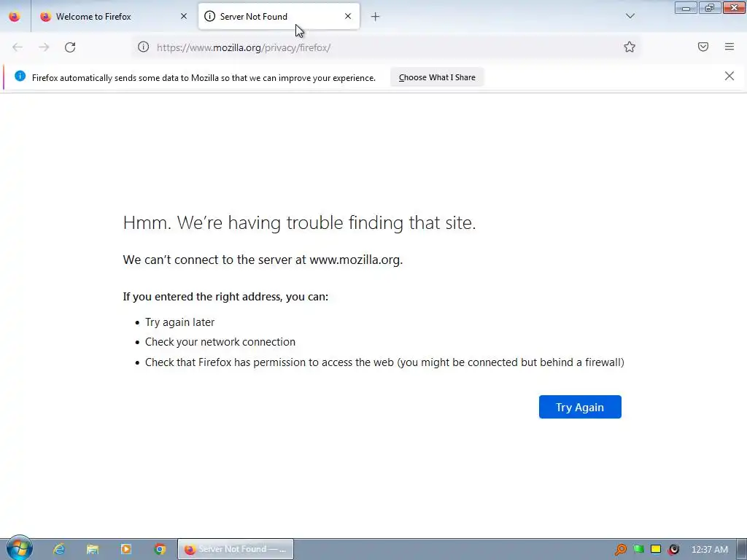Restore down the Firefox window

[x=709, y=7]
